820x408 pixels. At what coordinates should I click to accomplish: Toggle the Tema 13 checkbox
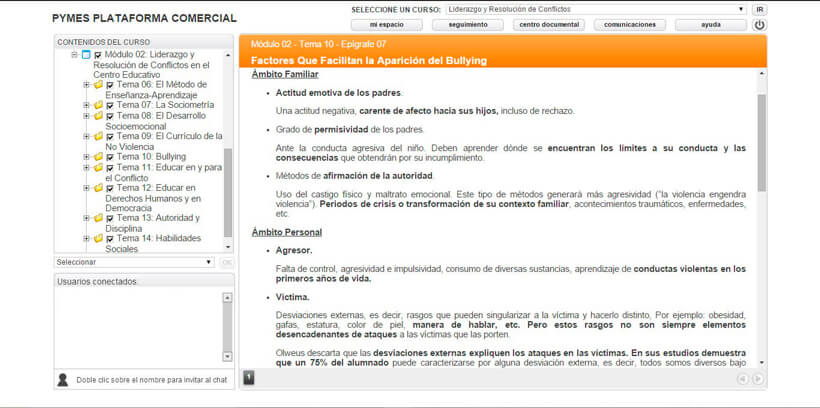coord(110,219)
